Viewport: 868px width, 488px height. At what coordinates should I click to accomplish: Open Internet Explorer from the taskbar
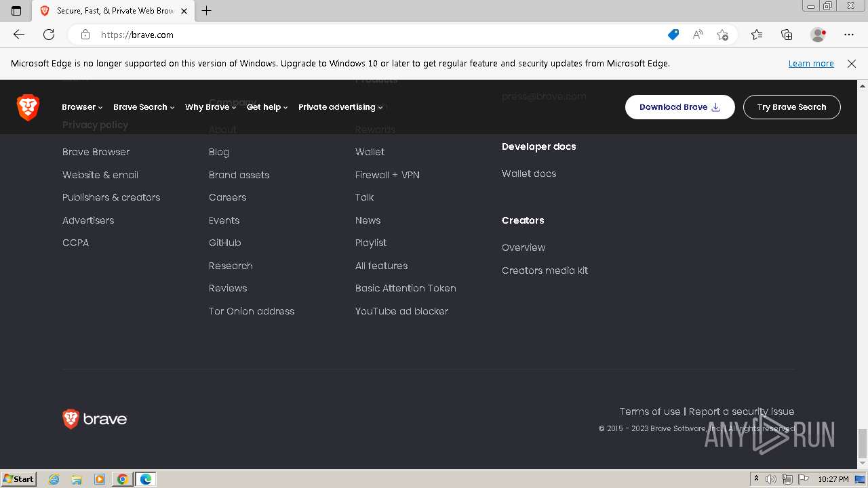pos(54,479)
